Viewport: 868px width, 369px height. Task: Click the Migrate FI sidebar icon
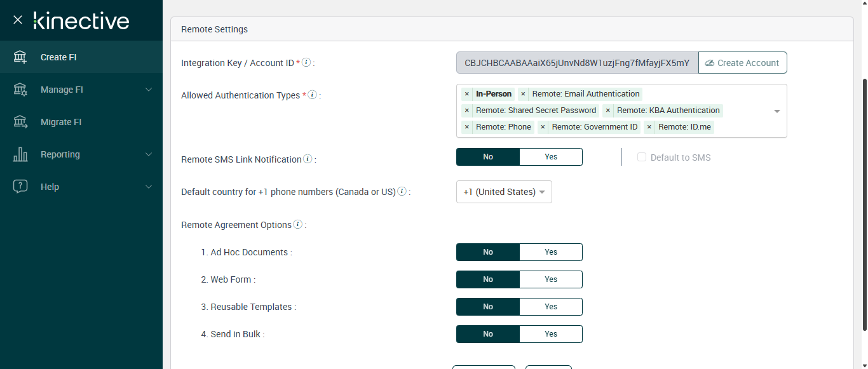point(20,122)
